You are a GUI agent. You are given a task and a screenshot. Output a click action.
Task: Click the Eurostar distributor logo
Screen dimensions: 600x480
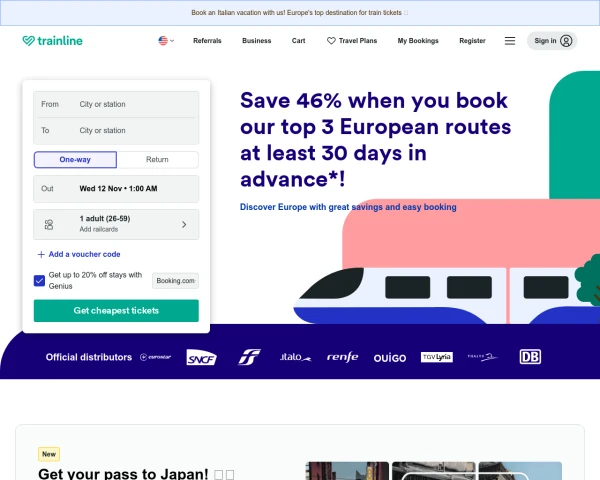158,357
